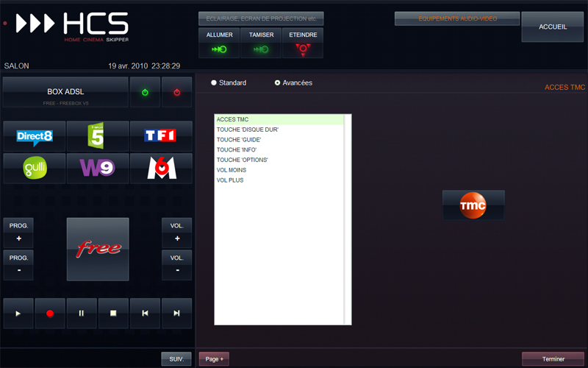Click the HCS Home Cinema Skipper logo

click(x=72, y=26)
